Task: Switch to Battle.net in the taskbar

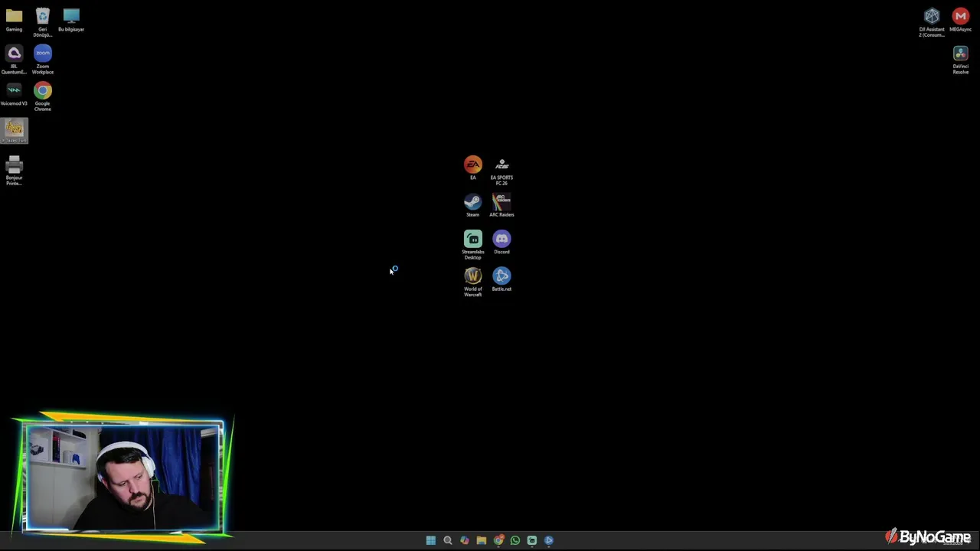Action: pos(549,540)
